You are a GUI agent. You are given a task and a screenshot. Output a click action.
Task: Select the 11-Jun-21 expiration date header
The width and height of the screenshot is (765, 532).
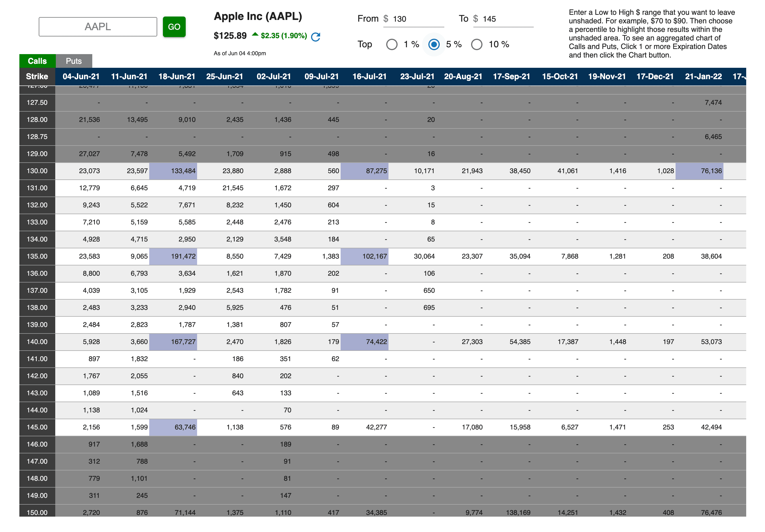[129, 76]
